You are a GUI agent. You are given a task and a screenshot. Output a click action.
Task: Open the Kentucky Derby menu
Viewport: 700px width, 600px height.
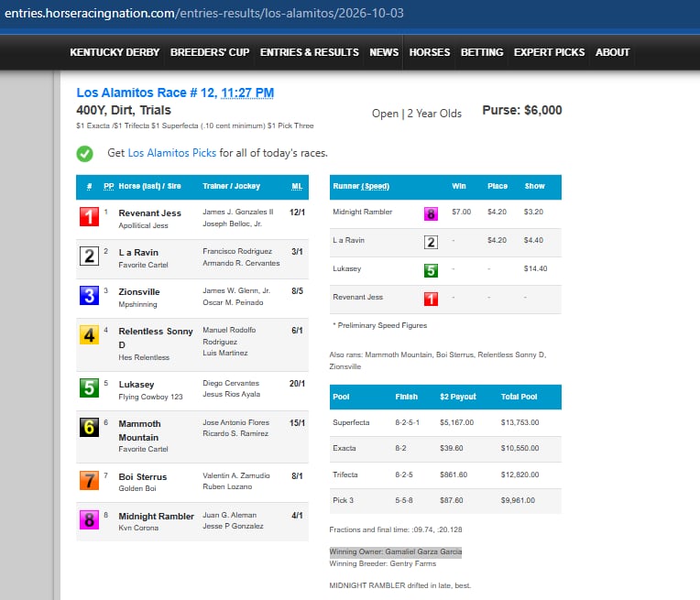pyautogui.click(x=115, y=52)
